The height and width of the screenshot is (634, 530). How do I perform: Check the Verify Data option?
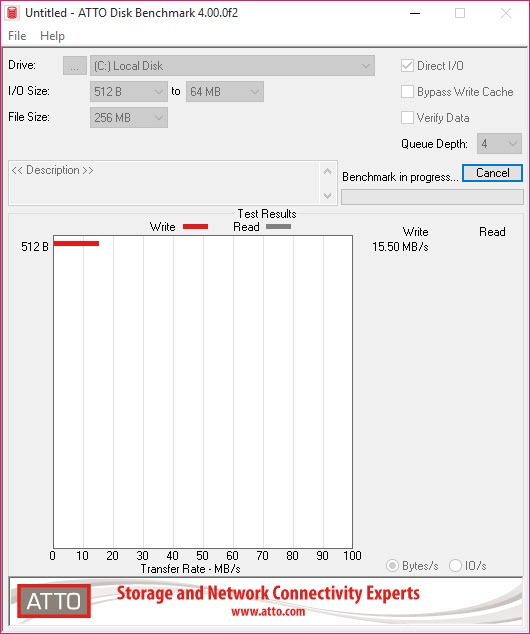[x=407, y=118]
